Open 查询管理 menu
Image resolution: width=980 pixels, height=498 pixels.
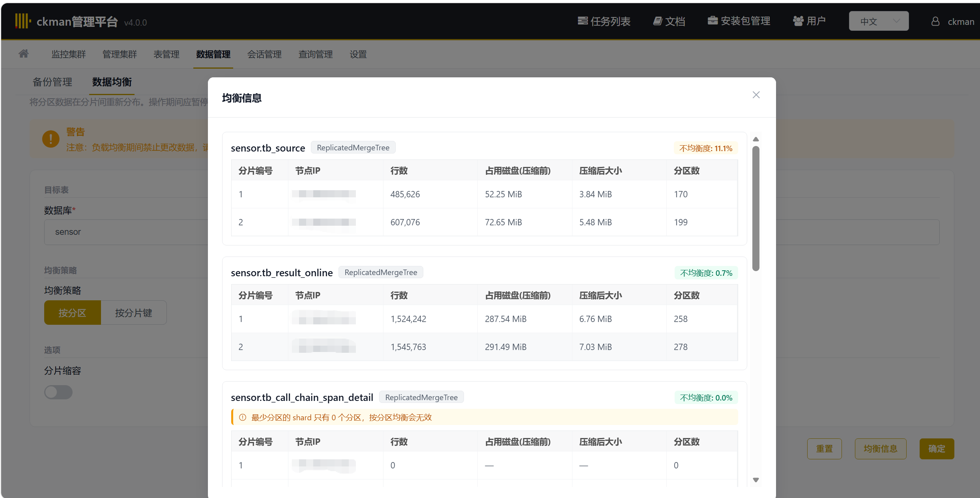coord(316,54)
